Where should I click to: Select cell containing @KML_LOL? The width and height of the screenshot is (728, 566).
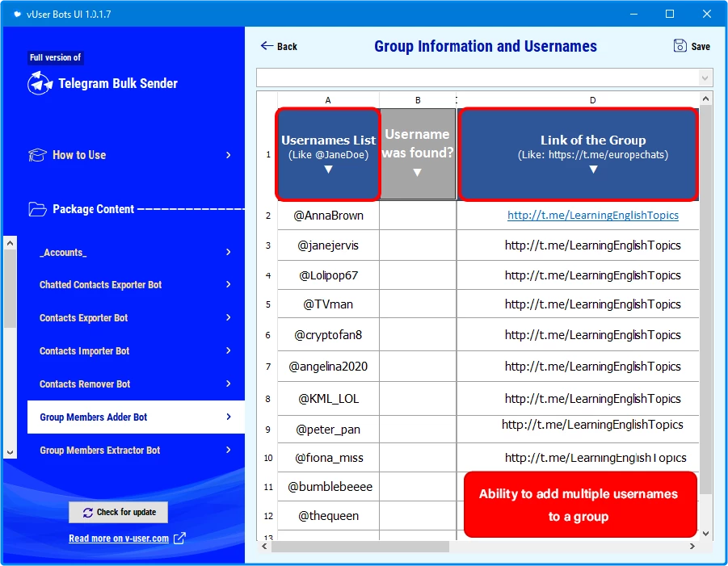(328, 399)
